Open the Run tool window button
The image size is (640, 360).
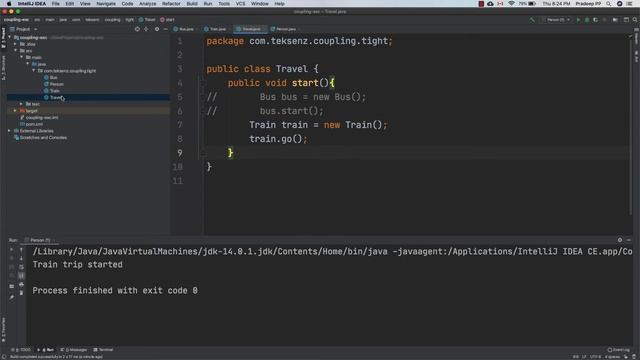click(x=45, y=350)
